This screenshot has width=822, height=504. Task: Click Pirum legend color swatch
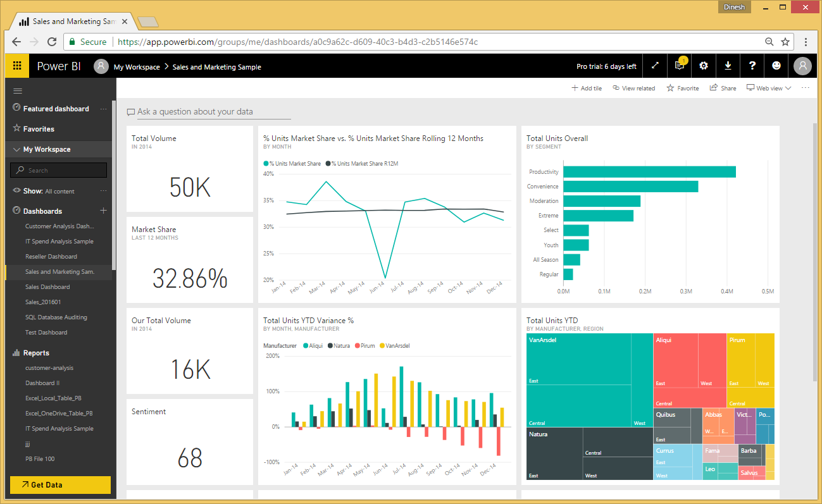[x=358, y=346]
